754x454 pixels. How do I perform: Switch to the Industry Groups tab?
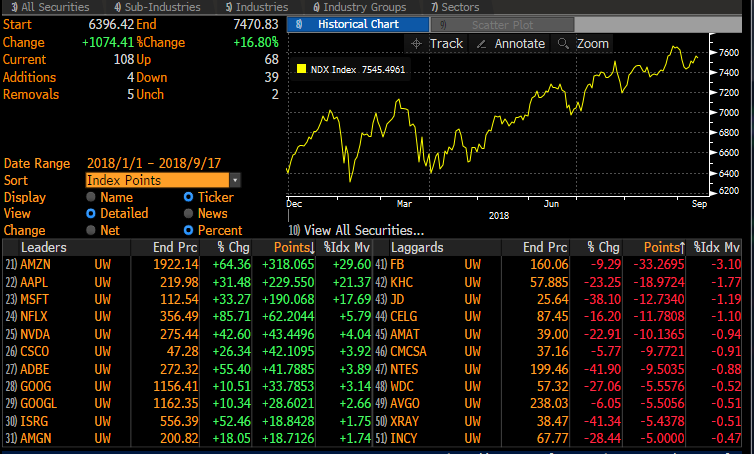(360, 7)
